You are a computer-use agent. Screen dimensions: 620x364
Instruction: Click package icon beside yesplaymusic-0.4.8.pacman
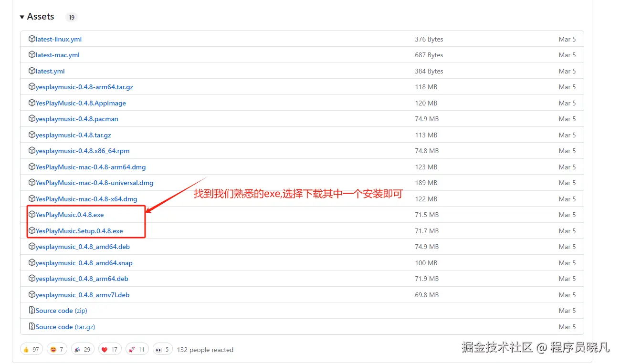pos(32,119)
